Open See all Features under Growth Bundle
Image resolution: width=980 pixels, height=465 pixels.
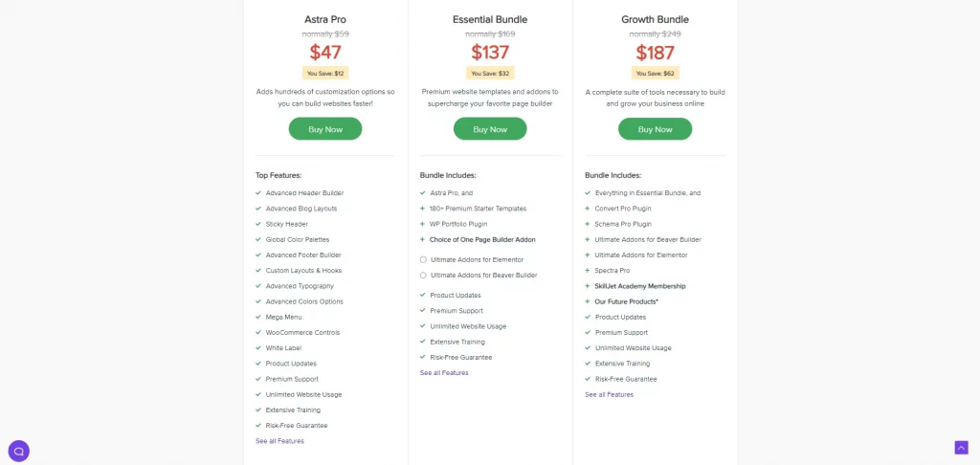coord(609,395)
